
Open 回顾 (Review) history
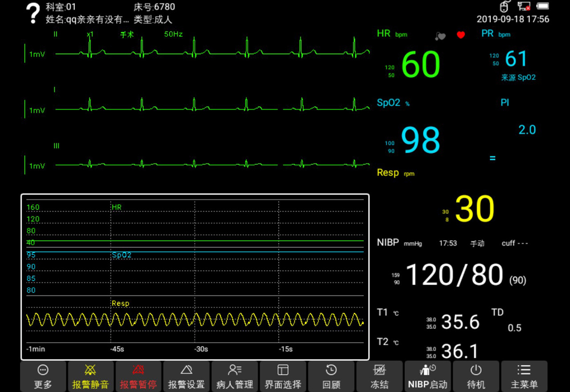[x=331, y=376]
